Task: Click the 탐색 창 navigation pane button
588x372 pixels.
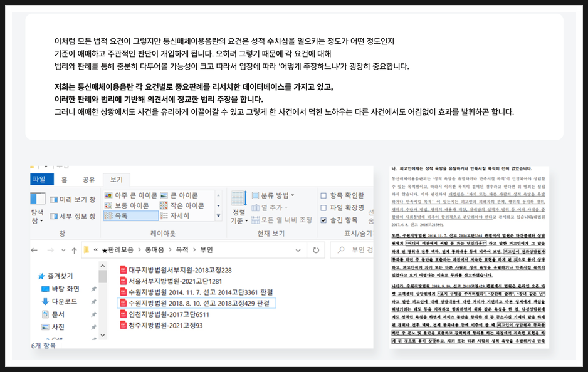Action: coord(37,209)
